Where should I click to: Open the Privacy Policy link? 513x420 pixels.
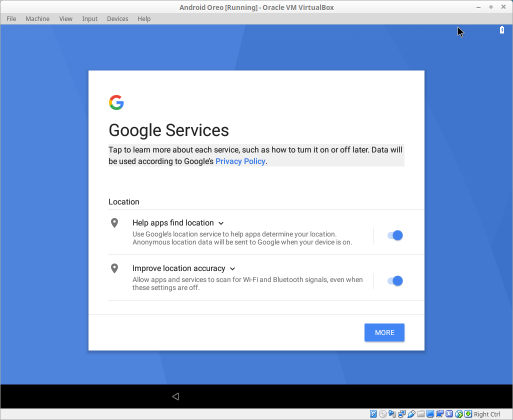[240, 161]
